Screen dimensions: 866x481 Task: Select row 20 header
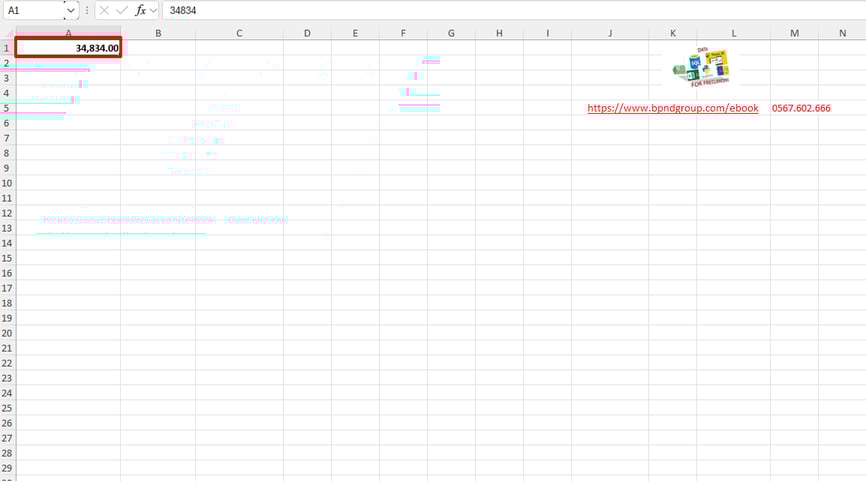coord(7,333)
